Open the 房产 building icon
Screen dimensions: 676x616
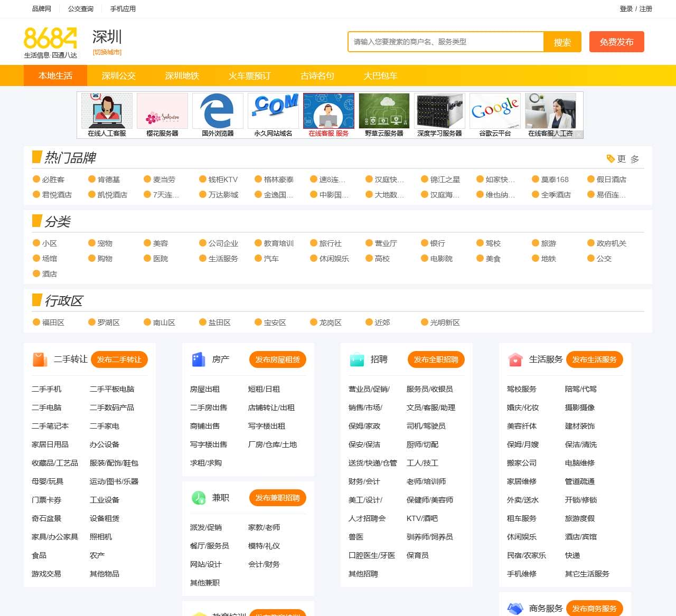pos(198,359)
